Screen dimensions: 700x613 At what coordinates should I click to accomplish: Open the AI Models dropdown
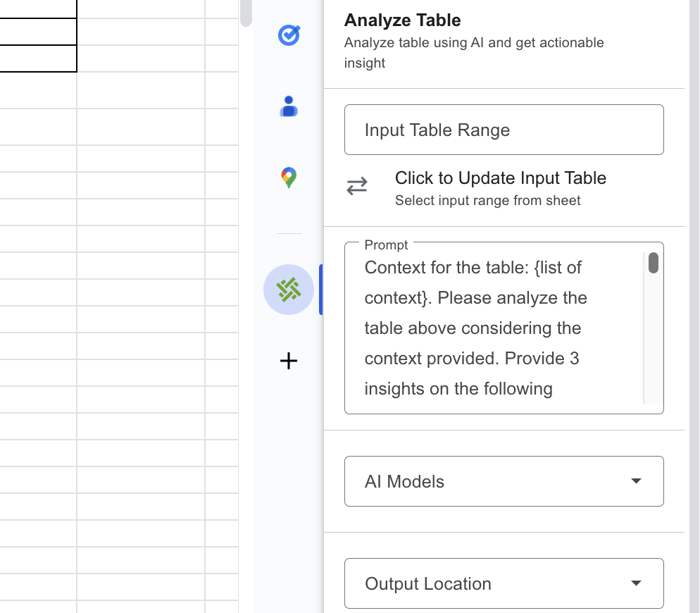point(493,481)
